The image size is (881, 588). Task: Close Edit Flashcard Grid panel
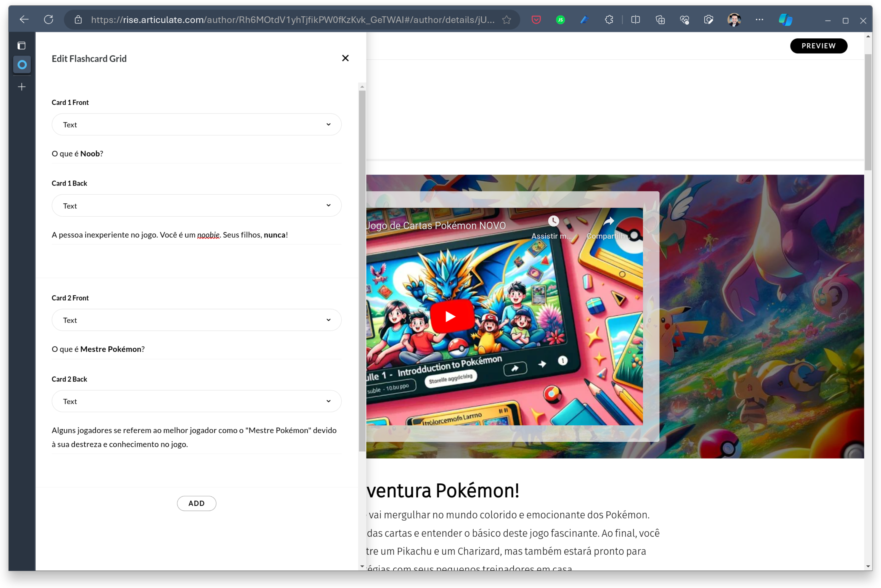click(345, 58)
